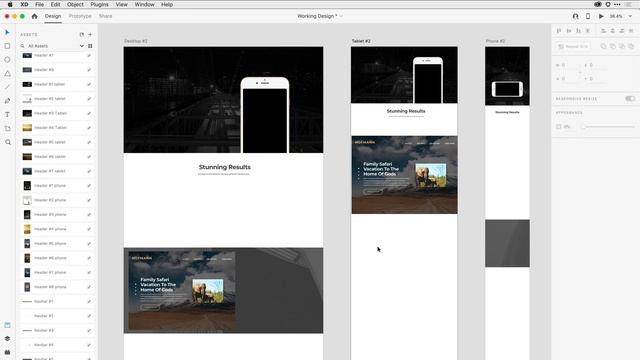
Task: Open the Apple menu
Action: (x=10, y=4)
